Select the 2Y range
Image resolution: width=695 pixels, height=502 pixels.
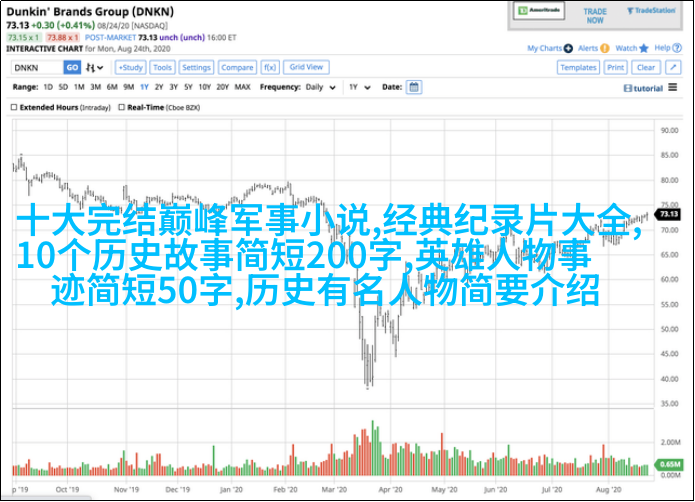(x=159, y=87)
